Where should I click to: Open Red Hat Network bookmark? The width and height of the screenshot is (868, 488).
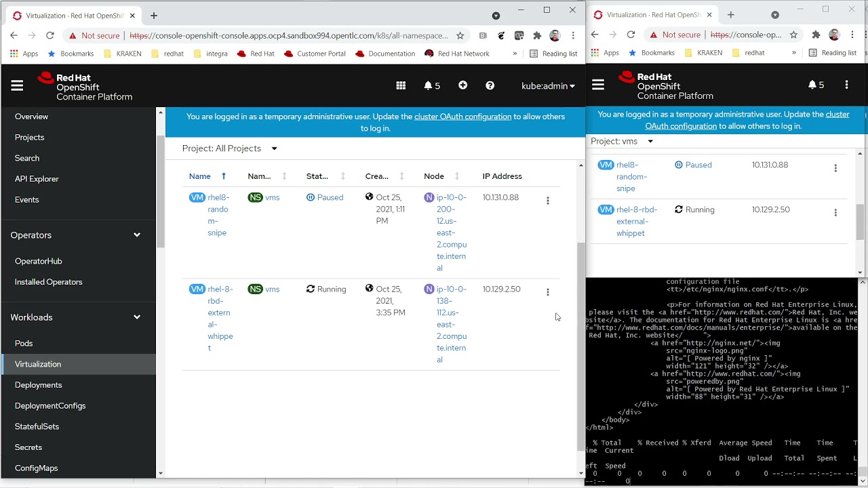click(x=457, y=54)
